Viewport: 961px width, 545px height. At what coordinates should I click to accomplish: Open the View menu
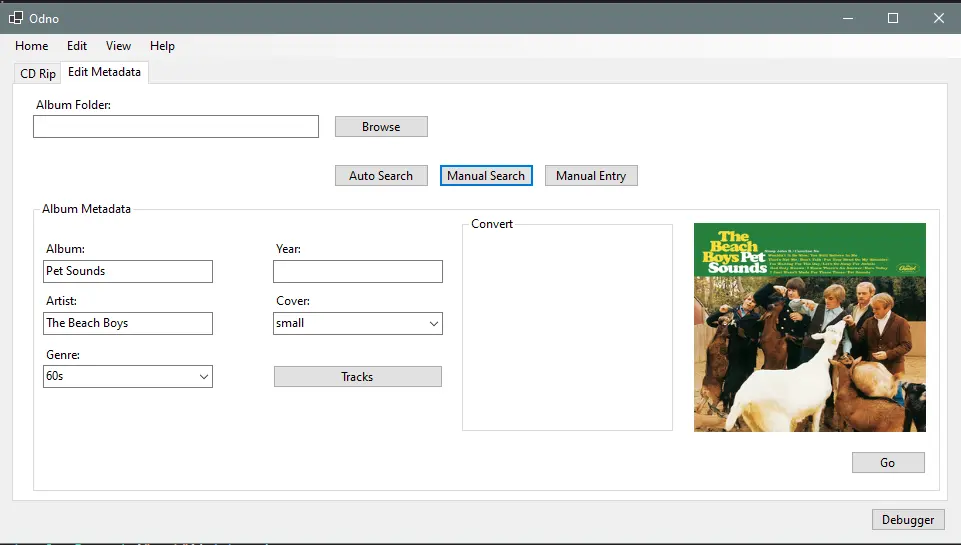coord(118,46)
